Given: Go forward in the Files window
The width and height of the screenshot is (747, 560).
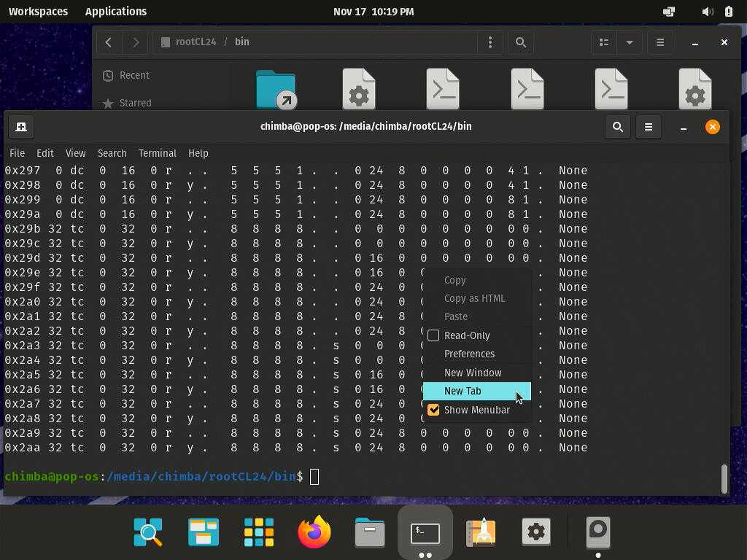Looking at the screenshot, I should pos(135,42).
